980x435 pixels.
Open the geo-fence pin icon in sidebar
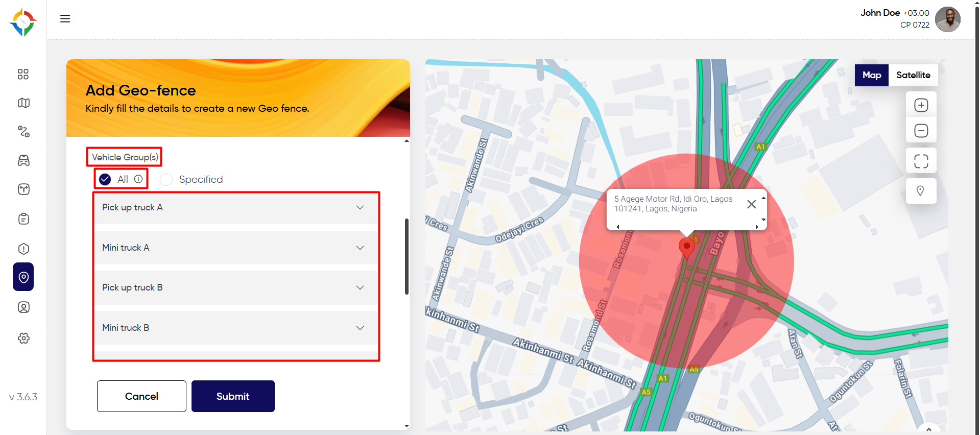tap(23, 277)
